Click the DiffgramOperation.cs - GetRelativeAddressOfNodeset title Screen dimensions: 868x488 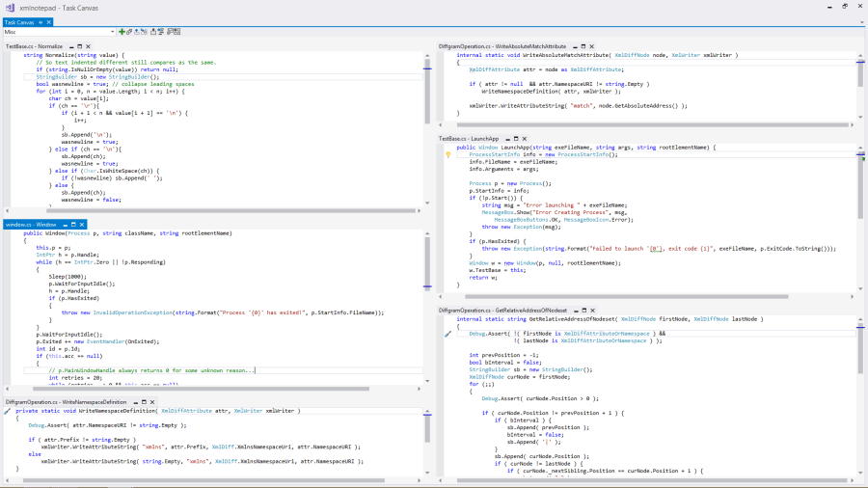[502, 311]
